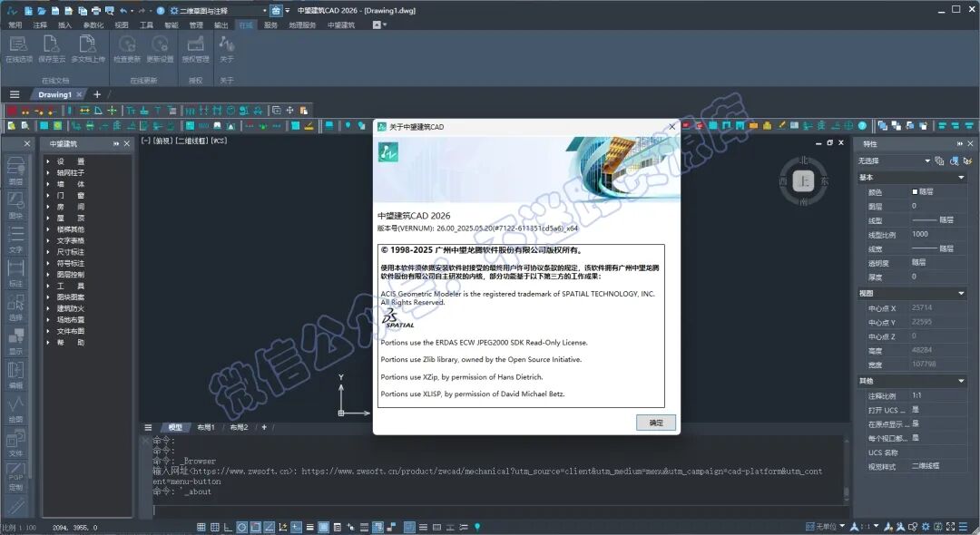Click the Print icon in quick access toolbar
This screenshot has height=535, width=980.
(95, 11)
